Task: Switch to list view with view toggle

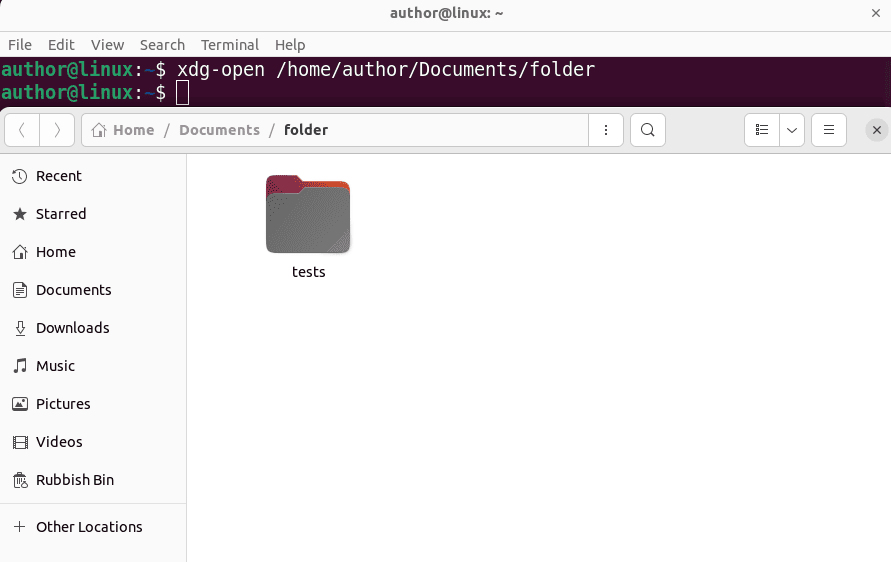Action: click(762, 130)
